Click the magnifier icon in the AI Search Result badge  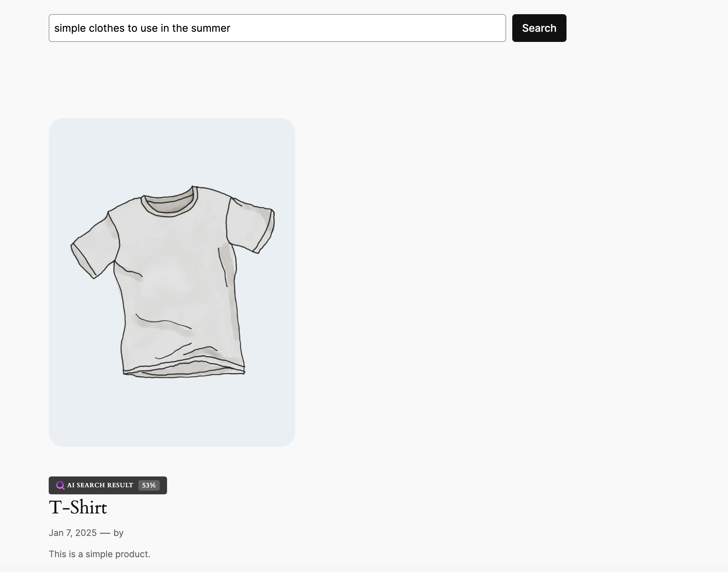click(61, 485)
